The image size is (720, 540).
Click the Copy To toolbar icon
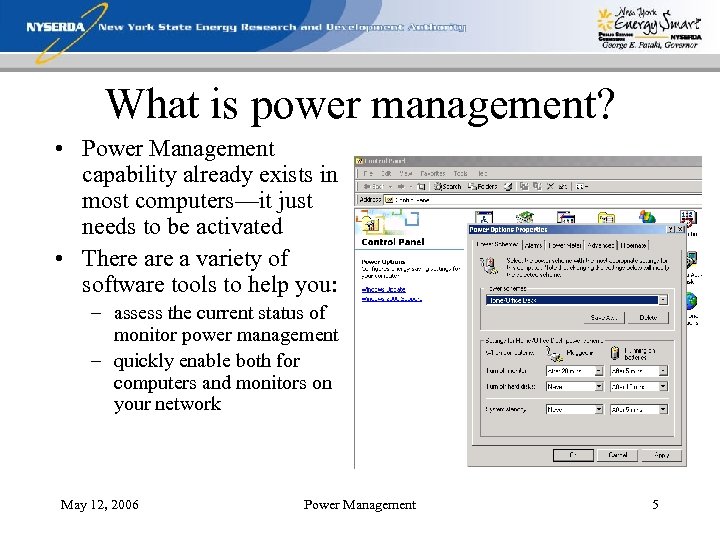[x=537, y=186]
